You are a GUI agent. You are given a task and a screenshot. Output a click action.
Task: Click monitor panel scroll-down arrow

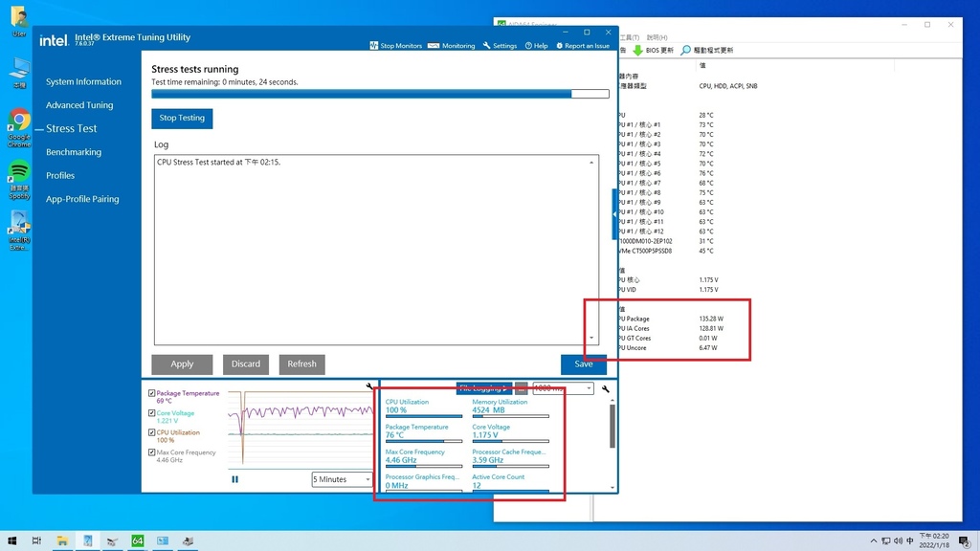612,487
